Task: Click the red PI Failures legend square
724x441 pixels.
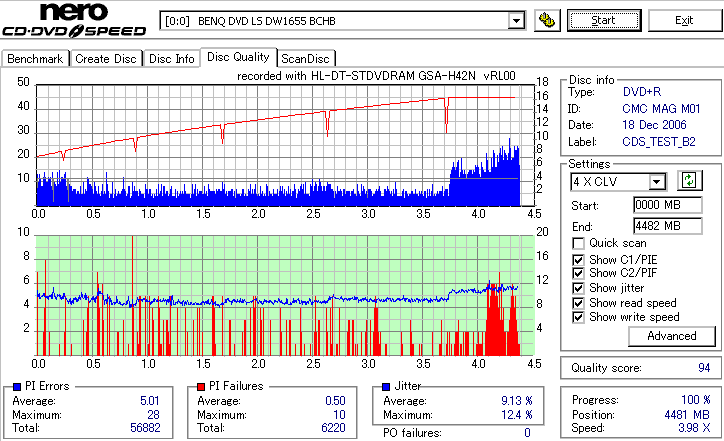Action: click(x=201, y=387)
